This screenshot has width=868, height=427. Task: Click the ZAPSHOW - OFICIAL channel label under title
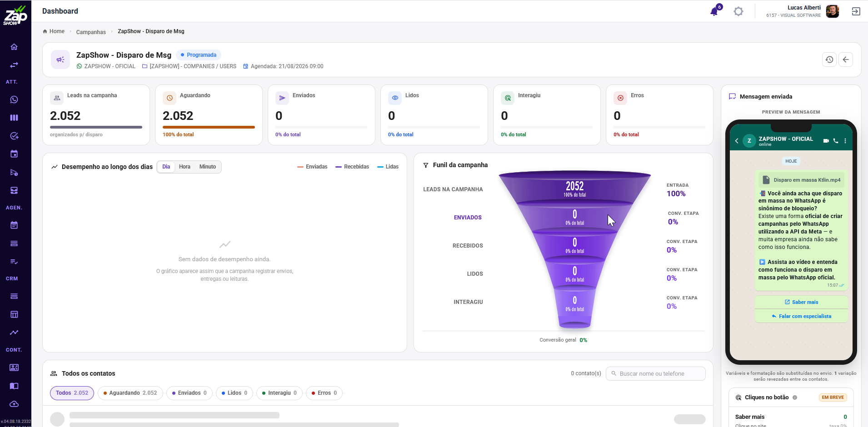110,66
